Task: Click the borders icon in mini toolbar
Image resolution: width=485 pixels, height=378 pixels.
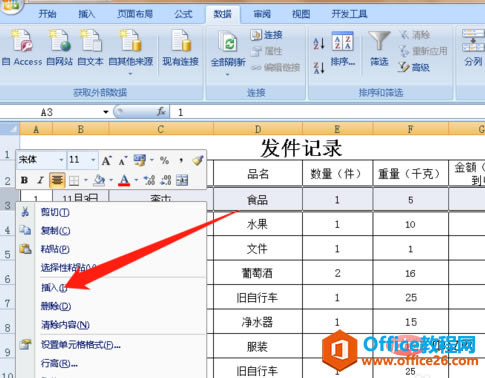Action: (74, 181)
